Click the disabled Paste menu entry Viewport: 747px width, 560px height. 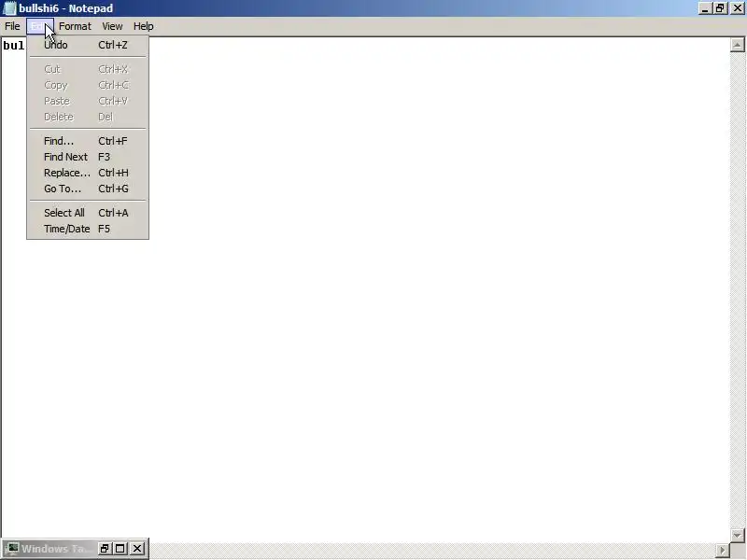tap(88, 101)
